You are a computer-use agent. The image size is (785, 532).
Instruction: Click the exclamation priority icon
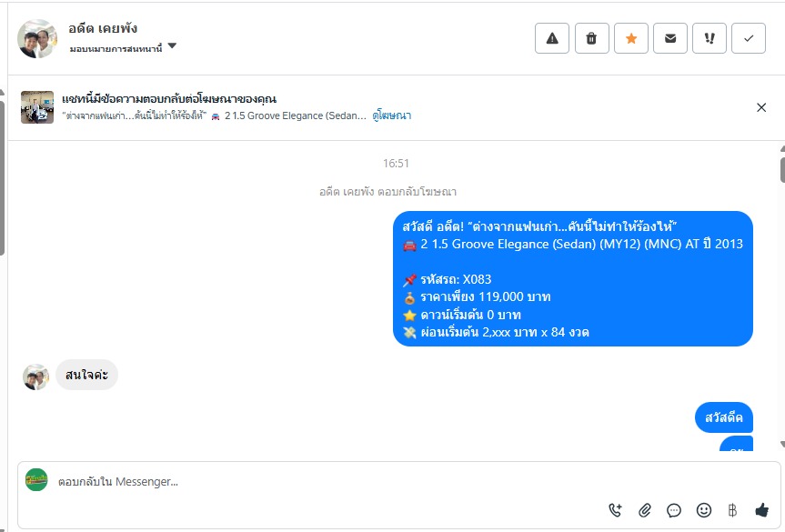pyautogui.click(x=709, y=38)
